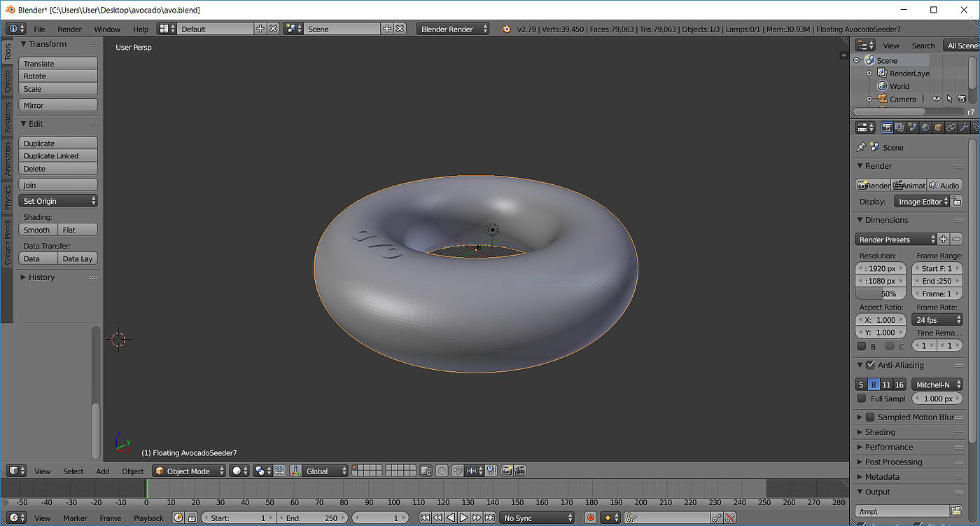Click the OpenGL render camera icon in viewport header
The image size is (980, 526).
click(507, 471)
